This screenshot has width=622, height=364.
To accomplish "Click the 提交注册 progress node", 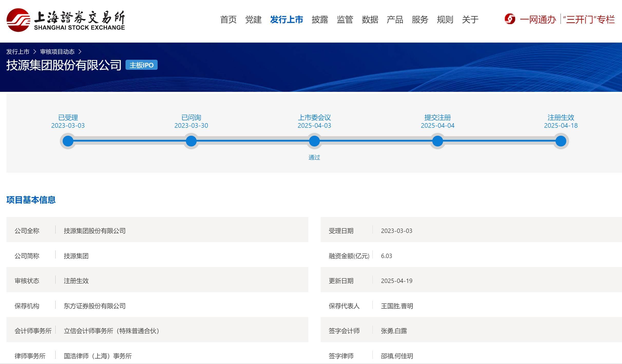I will pos(437,141).
